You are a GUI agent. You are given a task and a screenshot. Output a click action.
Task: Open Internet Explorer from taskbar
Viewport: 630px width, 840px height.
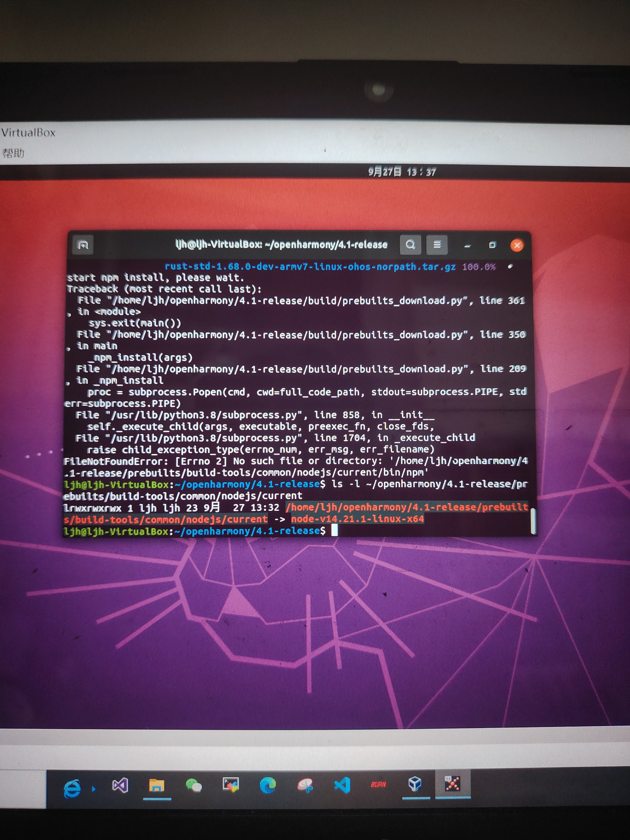(x=72, y=788)
